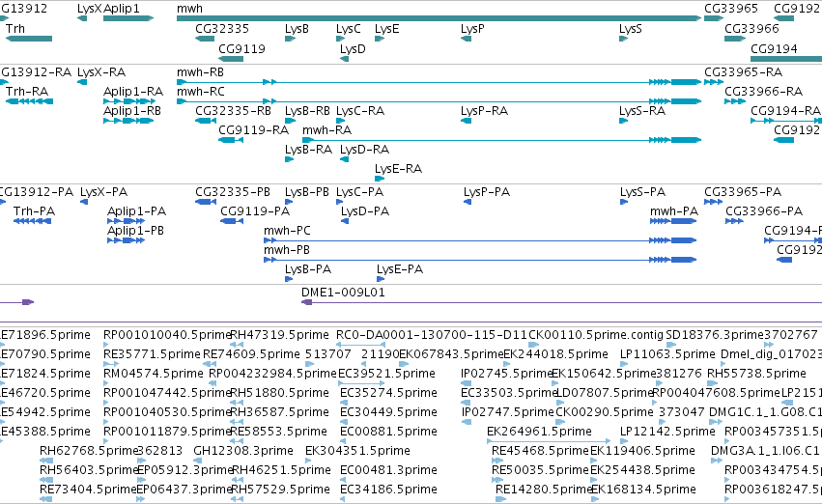
Task: Select the mwh-RC transcript
Action: 439,101
